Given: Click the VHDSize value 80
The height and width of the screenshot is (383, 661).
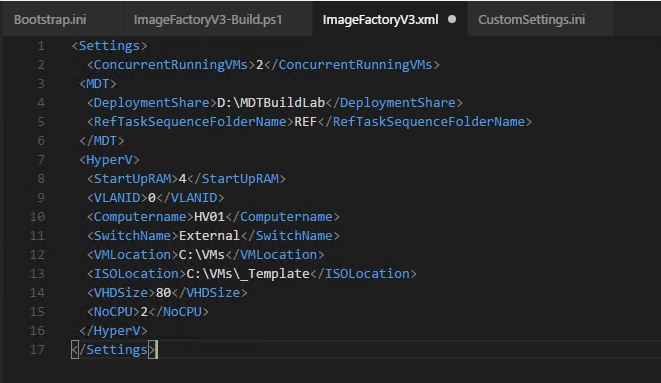Looking at the screenshot, I should (x=163, y=293).
